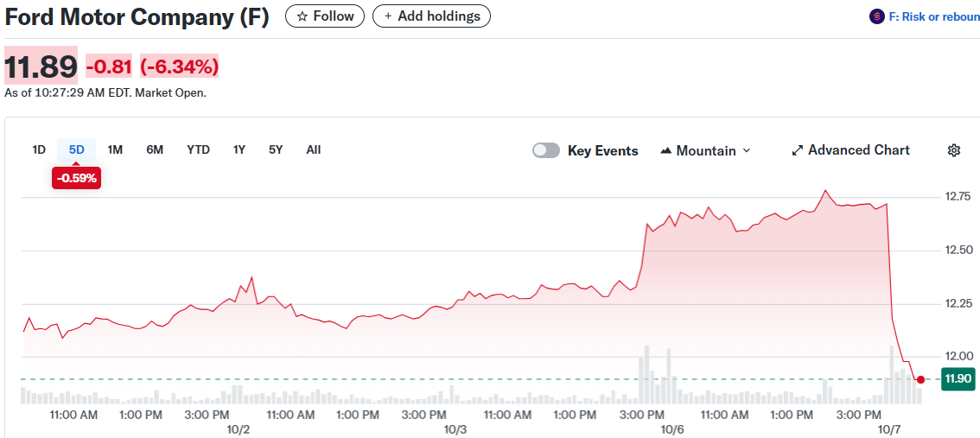
Task: Choose the YTD range
Action: (198, 149)
